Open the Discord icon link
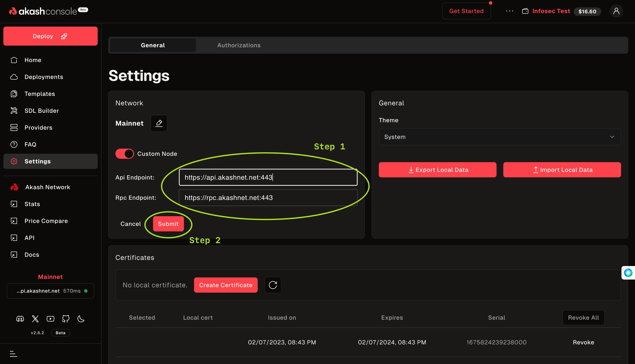The image size is (635, 364). pos(20,319)
